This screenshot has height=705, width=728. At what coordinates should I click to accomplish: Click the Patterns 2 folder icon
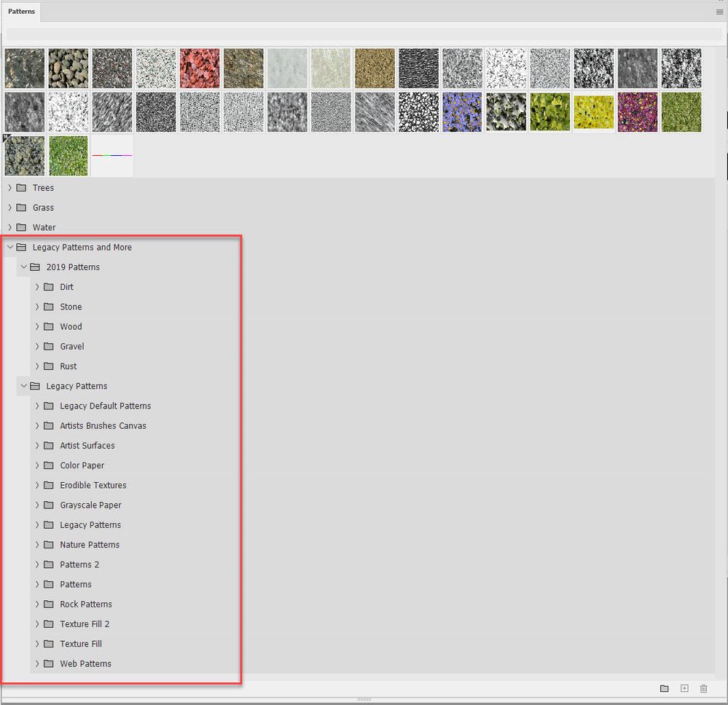(x=49, y=564)
